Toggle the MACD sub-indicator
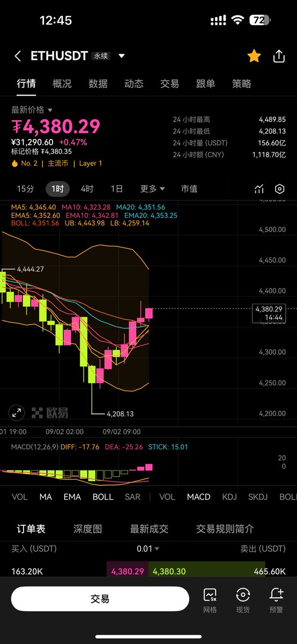The height and width of the screenshot is (644, 297). click(199, 497)
